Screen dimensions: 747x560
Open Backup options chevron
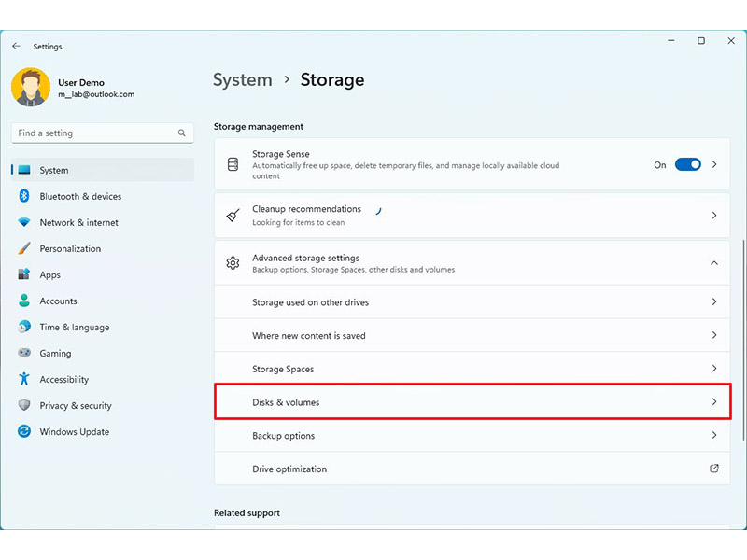pos(714,435)
